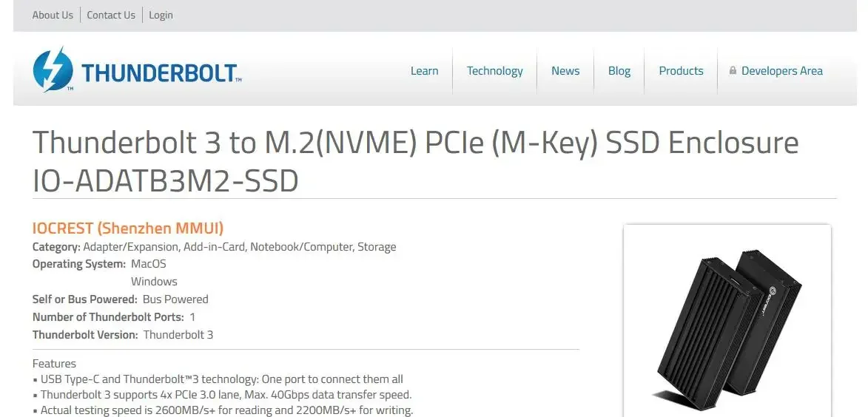
Task: Click the lock icon beside Developers Area
Action: click(x=733, y=71)
